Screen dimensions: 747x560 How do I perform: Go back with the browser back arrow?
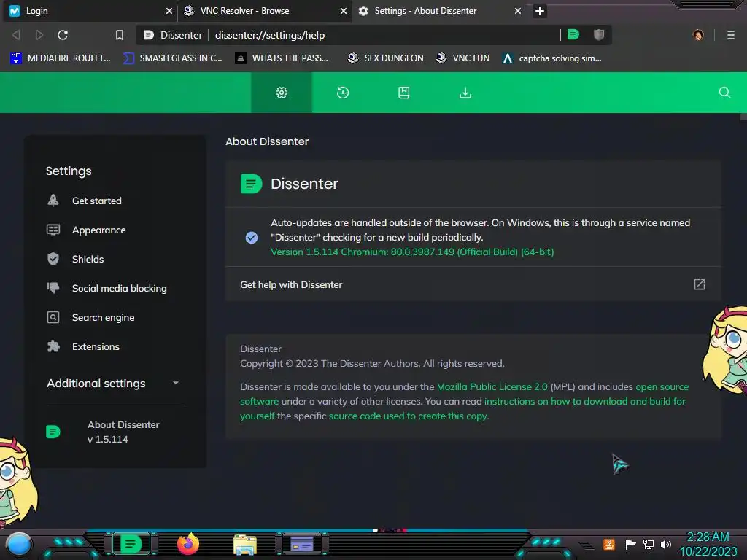pyautogui.click(x=16, y=35)
